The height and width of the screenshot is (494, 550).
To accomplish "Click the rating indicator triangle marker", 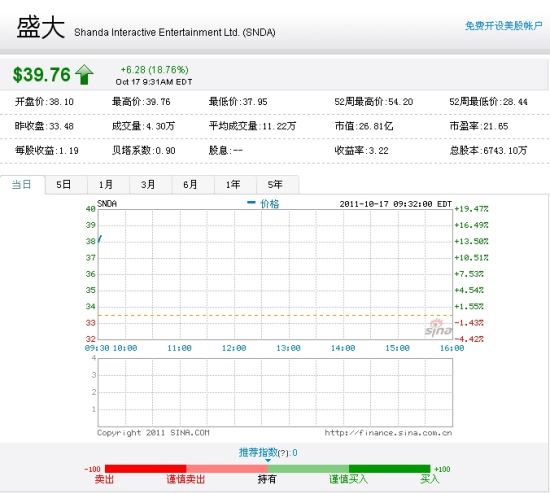I will 268,461.
